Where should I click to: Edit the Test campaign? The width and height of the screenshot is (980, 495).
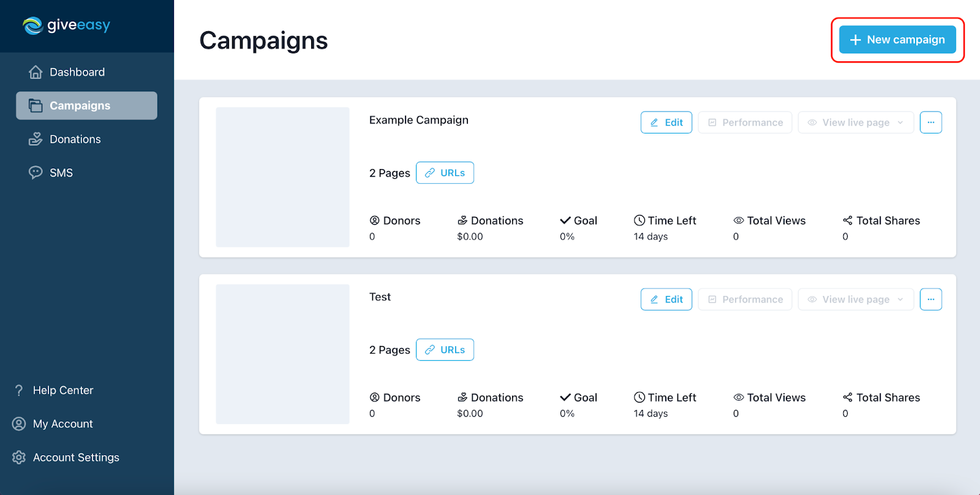tap(666, 300)
